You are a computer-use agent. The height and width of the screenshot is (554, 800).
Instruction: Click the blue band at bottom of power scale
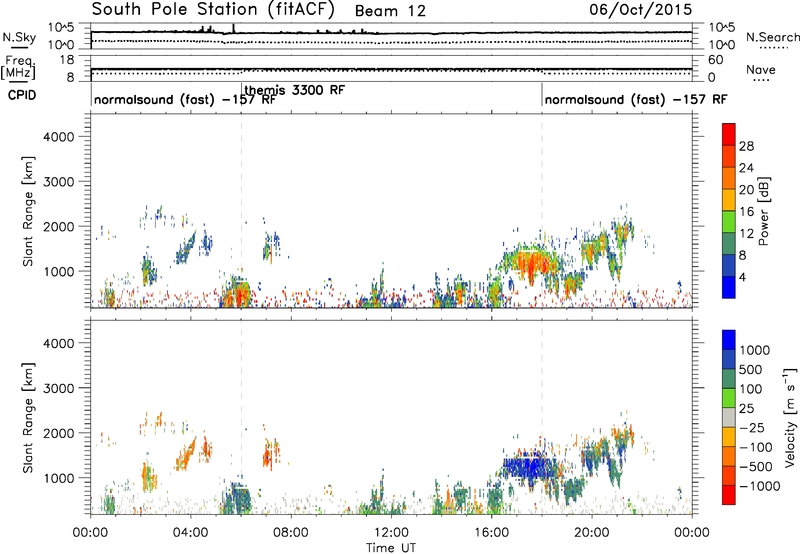pyautogui.click(x=729, y=287)
